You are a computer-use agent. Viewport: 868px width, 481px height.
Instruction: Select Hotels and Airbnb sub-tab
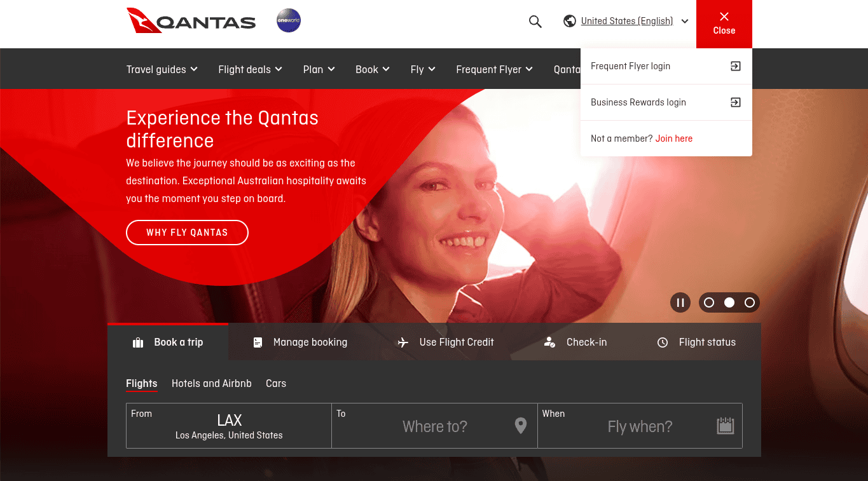[x=212, y=384]
